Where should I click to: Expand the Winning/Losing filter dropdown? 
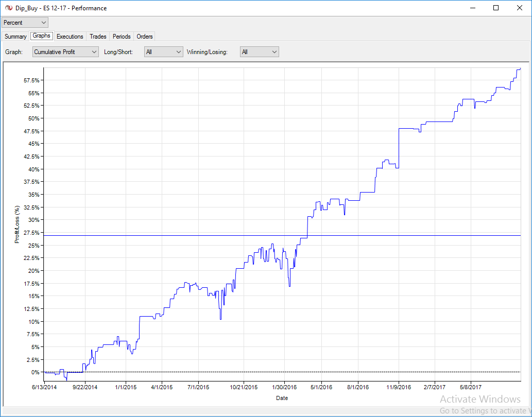coord(259,52)
